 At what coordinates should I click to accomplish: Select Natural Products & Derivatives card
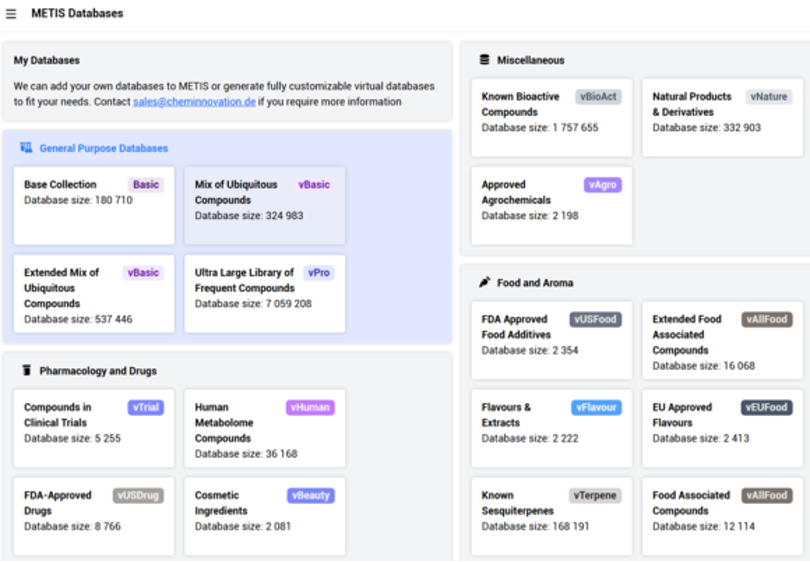[723, 117]
